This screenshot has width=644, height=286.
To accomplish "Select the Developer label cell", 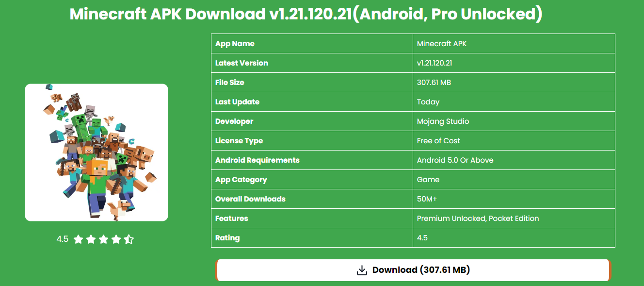I will (312, 121).
